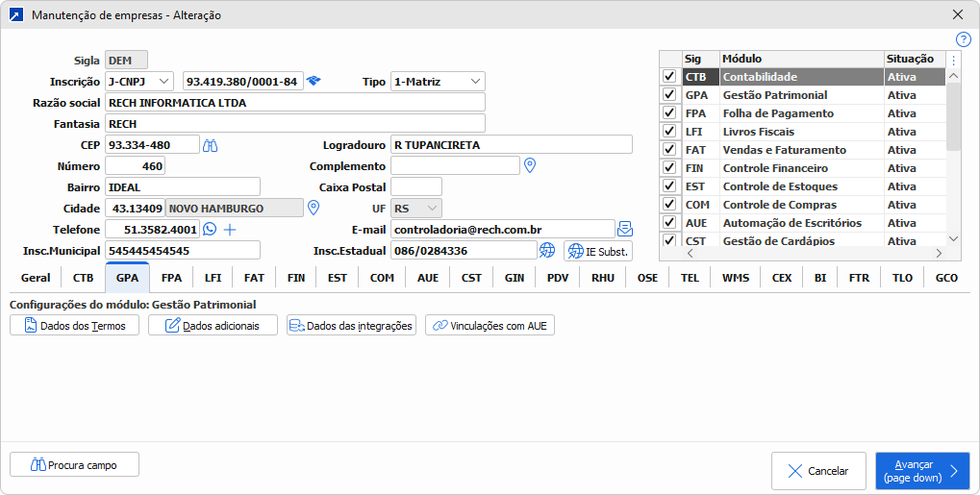Open WhatsApp icon next to Telefone
Viewport: 980px width, 495px height.
pyautogui.click(x=210, y=230)
